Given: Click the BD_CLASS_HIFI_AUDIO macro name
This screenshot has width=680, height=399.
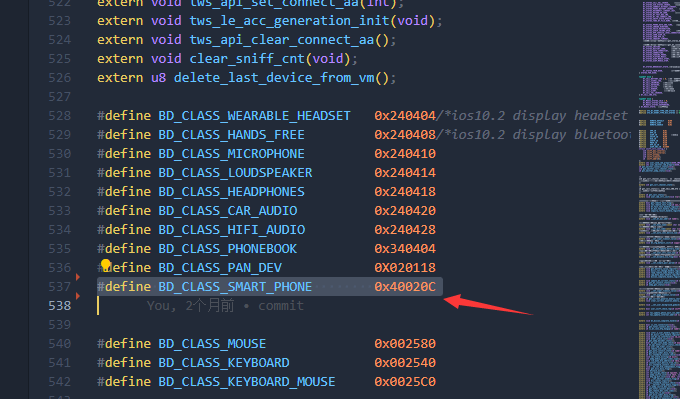Looking at the screenshot, I should [x=232, y=229].
